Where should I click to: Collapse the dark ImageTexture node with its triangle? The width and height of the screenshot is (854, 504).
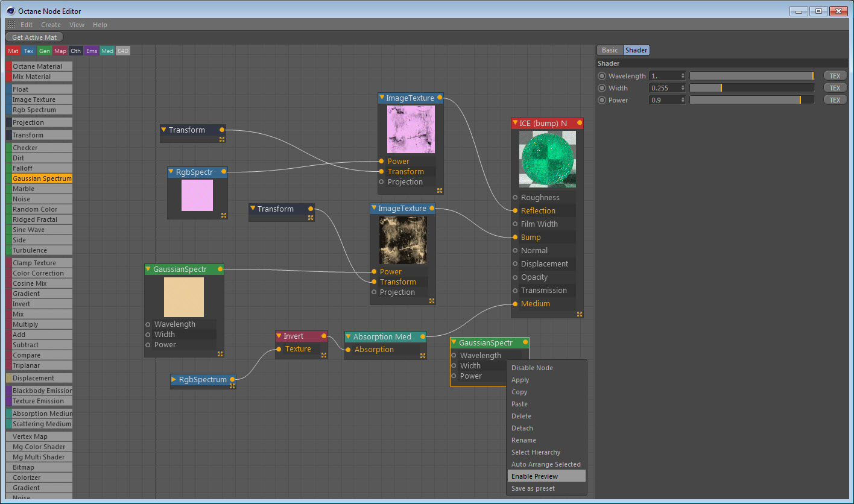click(374, 209)
